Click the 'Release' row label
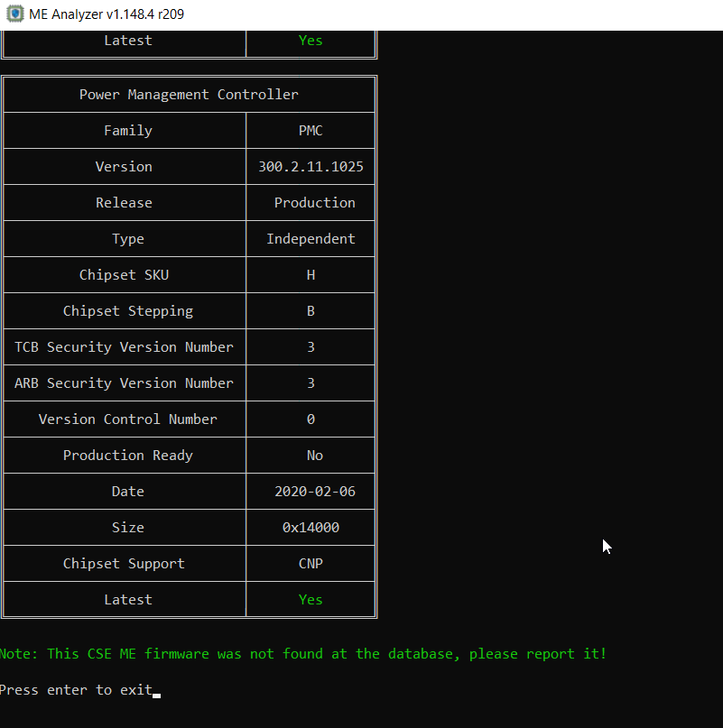 point(124,203)
